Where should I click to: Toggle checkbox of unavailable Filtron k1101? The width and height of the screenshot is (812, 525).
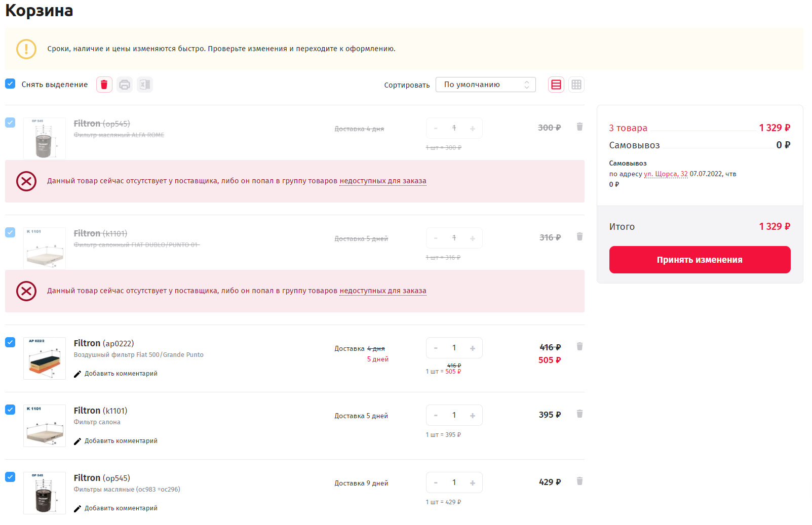click(10, 232)
